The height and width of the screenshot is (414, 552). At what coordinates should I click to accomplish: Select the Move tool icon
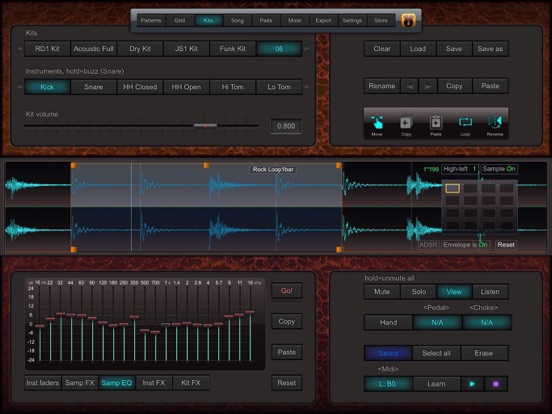[x=377, y=123]
